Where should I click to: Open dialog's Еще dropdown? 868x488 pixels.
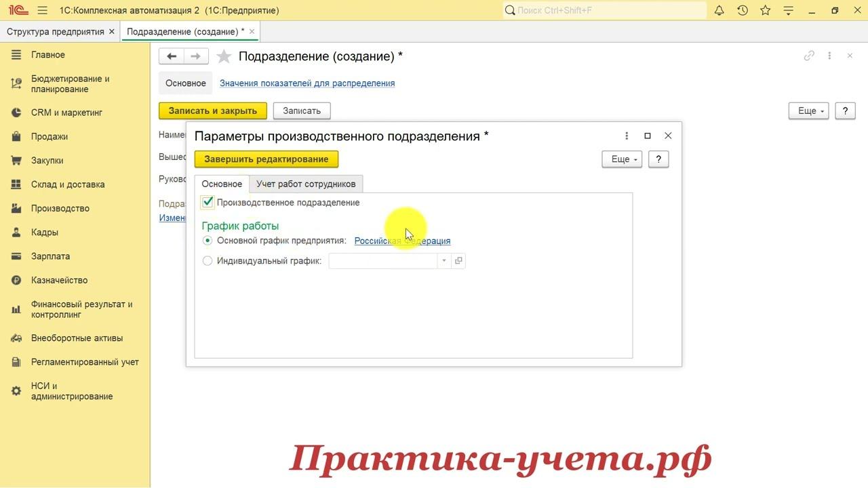(622, 159)
